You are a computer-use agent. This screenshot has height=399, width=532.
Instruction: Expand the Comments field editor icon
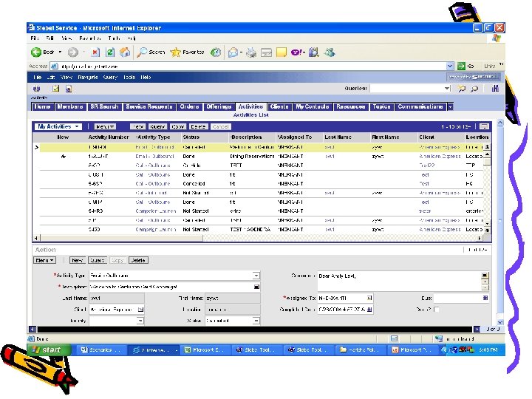click(x=485, y=275)
